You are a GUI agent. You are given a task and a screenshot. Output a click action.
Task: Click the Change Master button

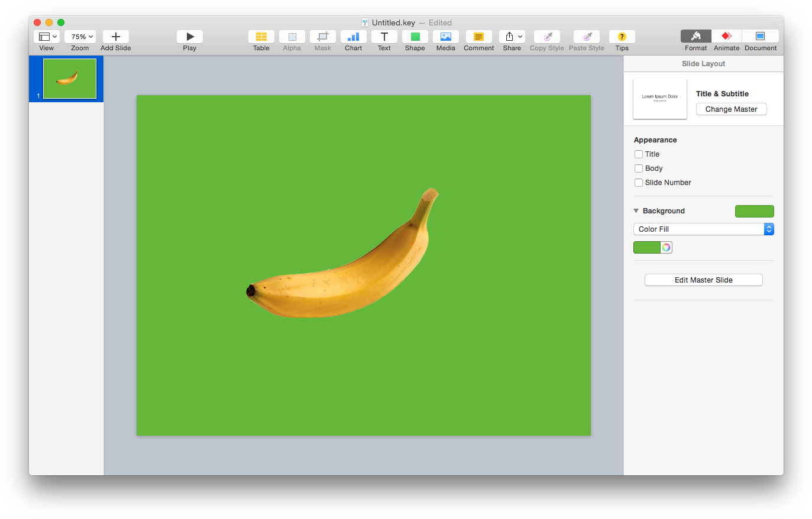tap(731, 109)
